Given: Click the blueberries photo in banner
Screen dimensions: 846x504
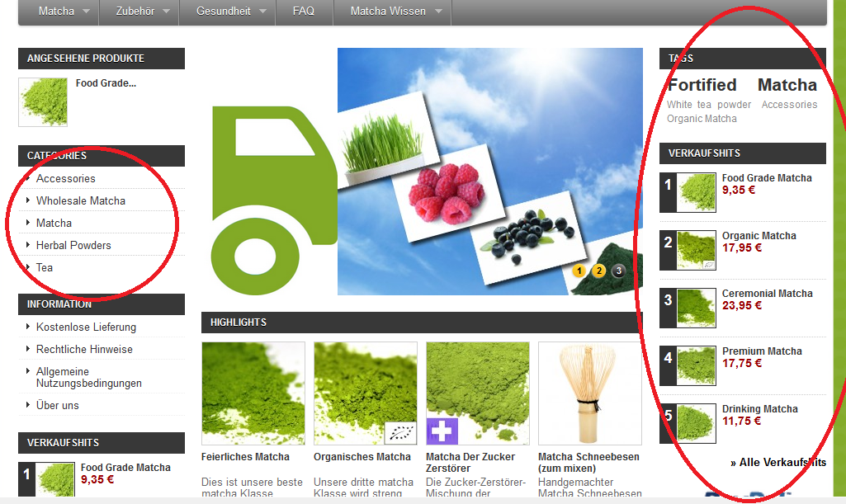Looking at the screenshot, I should tap(529, 238).
